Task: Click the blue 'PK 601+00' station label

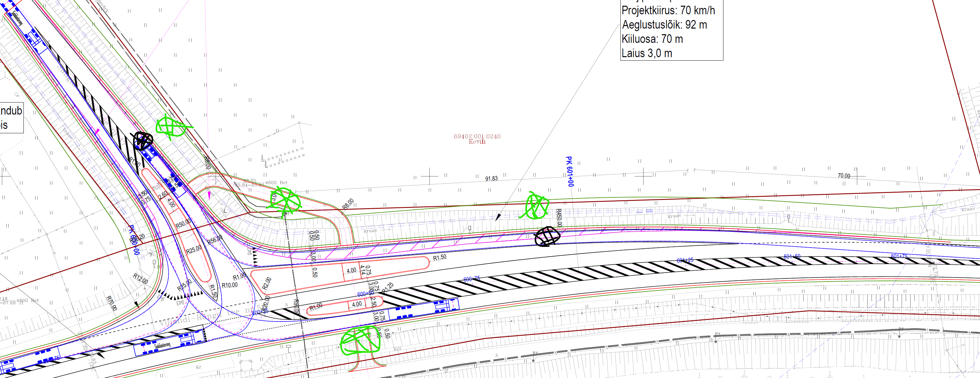Action: coord(569,171)
